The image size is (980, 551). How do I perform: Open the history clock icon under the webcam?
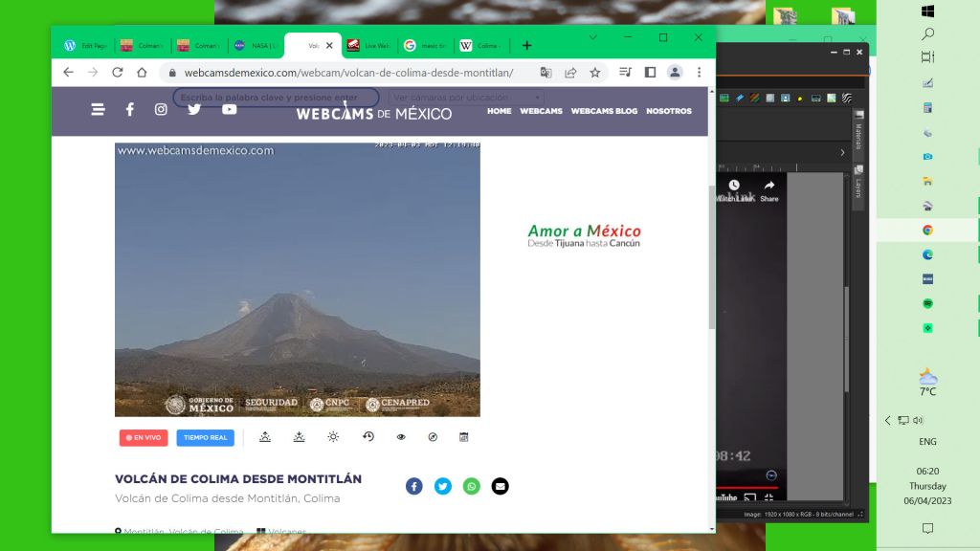[x=368, y=437]
